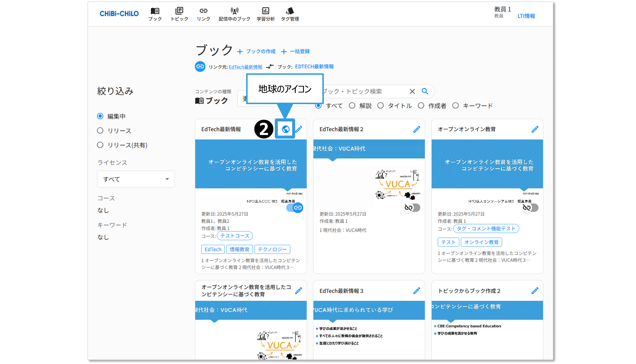636x364 pixels.
Task: Select the リリース filter radio button
Action: 100,130
